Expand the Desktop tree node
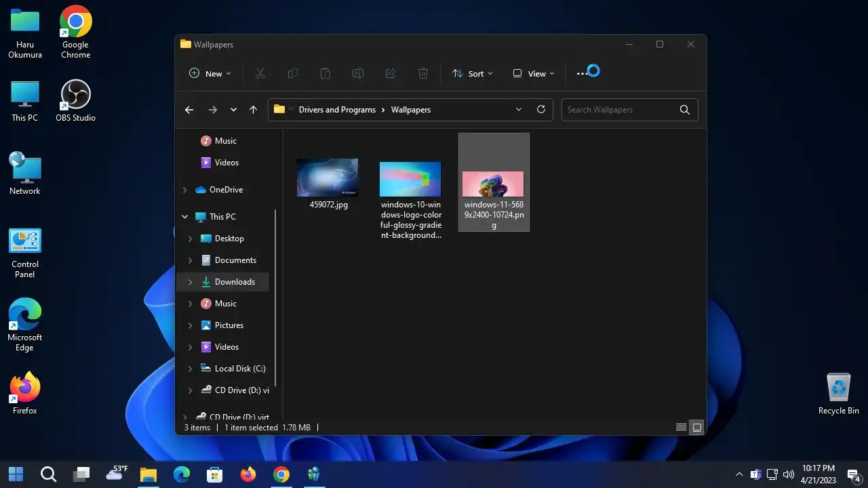 tap(190, 239)
